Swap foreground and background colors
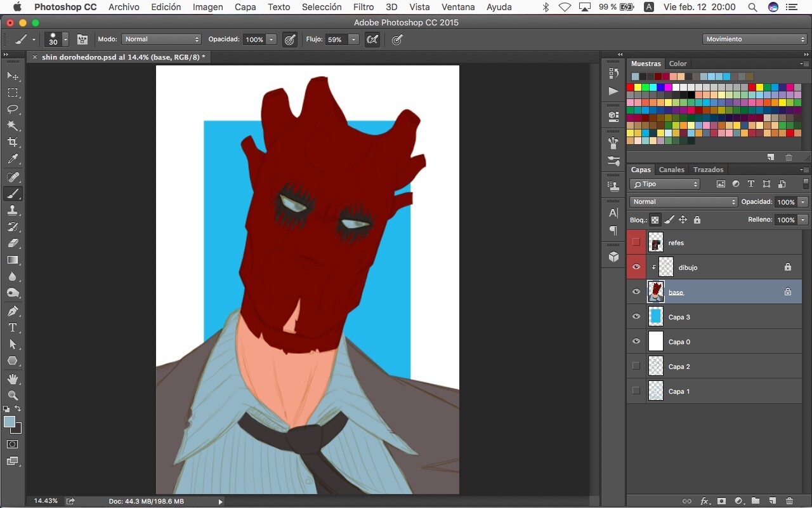812x508 pixels. [x=18, y=409]
